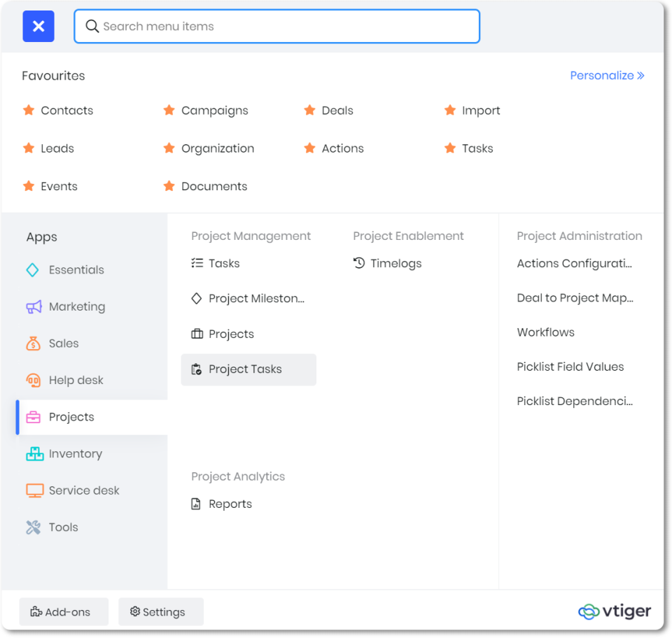This screenshot has height=638, width=672.
Task: Click the vtiger logo
Action: tap(614, 611)
